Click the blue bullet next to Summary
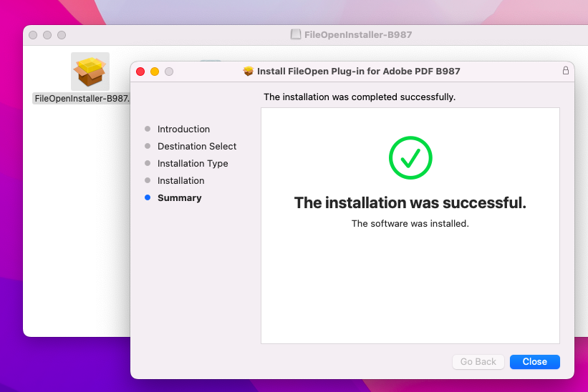Image resolution: width=588 pixels, height=392 pixels. (x=148, y=197)
